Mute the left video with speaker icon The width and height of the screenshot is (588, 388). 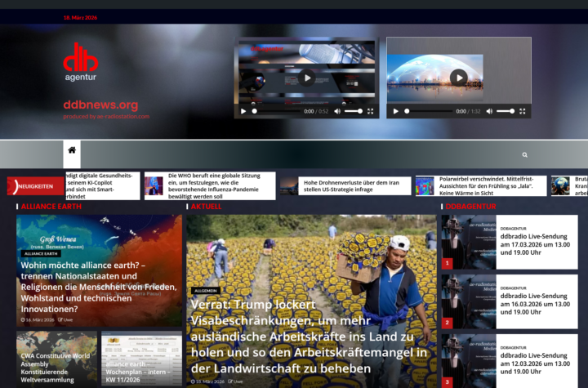click(x=336, y=111)
